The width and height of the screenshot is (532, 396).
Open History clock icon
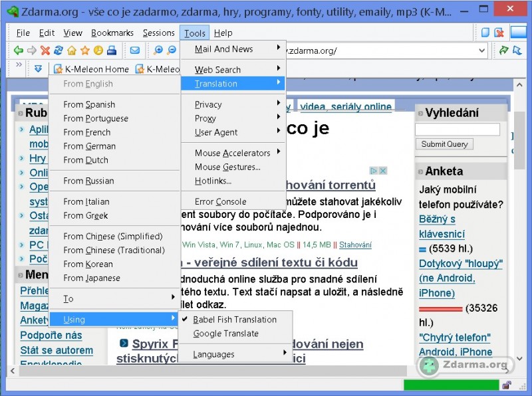pyautogui.click(x=98, y=50)
